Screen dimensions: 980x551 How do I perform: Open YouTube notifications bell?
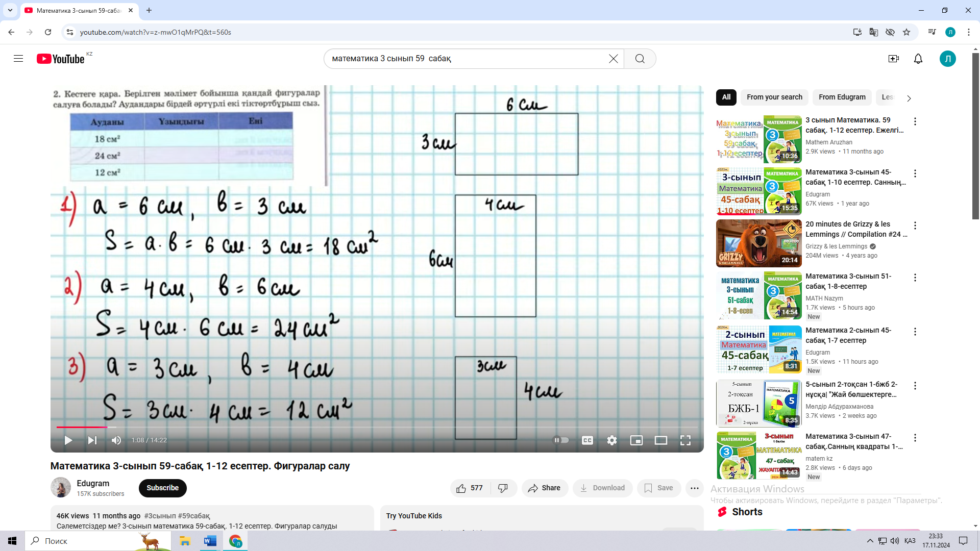point(918,59)
